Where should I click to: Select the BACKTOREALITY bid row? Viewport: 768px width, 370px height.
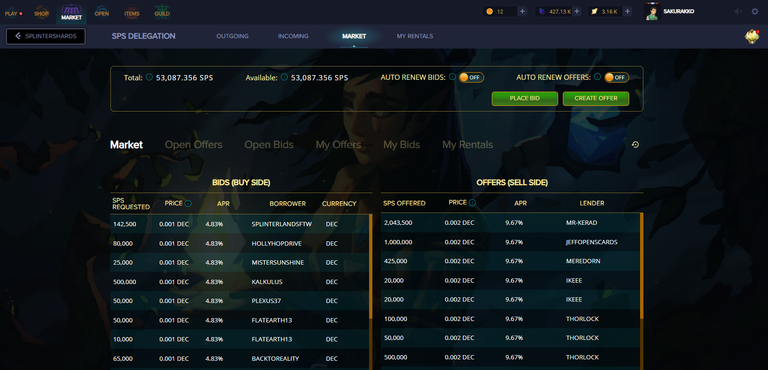point(240,359)
